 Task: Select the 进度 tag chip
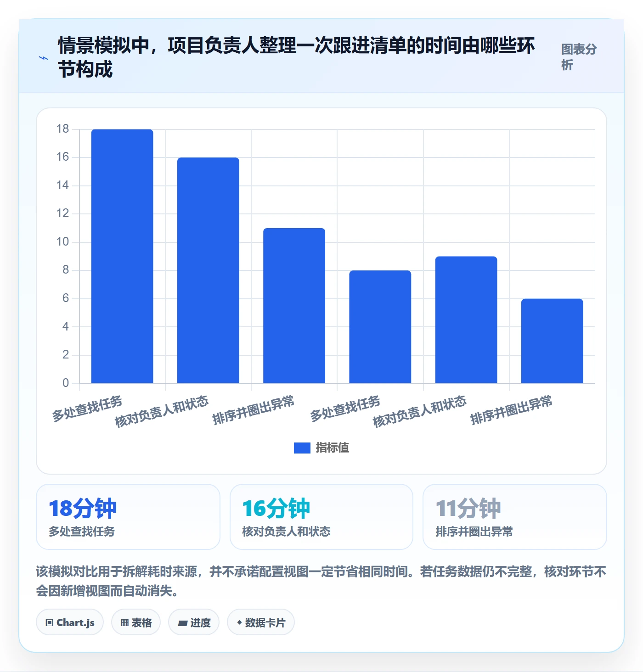[194, 622]
